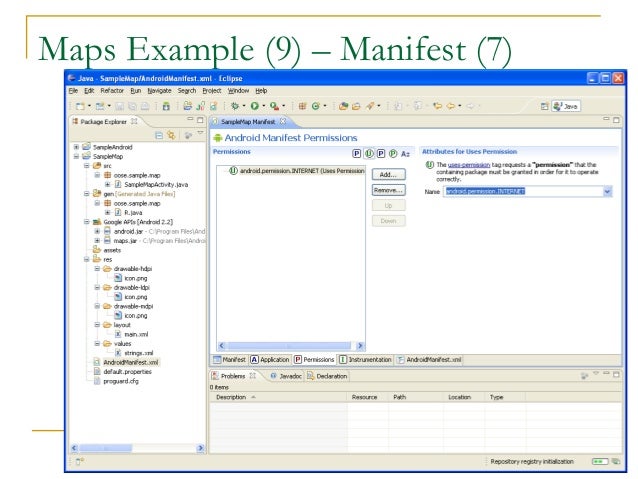
Task: Open the Refactor menu
Action: point(112,91)
